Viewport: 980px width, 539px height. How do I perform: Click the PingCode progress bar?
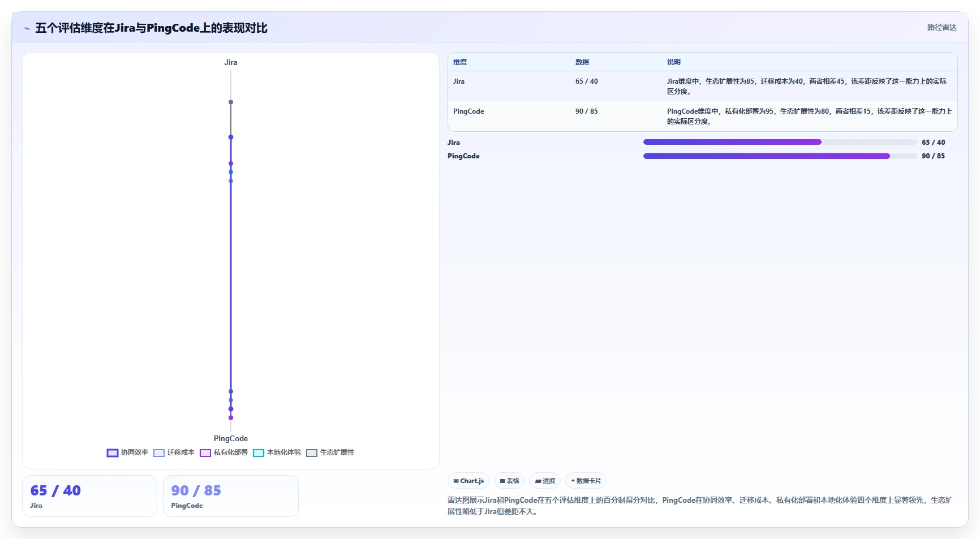click(780, 156)
